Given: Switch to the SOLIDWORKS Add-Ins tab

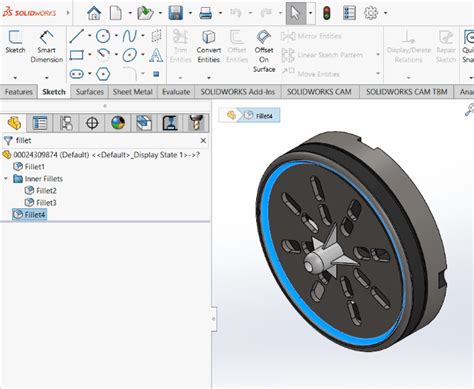Looking at the screenshot, I should pyautogui.click(x=238, y=92).
